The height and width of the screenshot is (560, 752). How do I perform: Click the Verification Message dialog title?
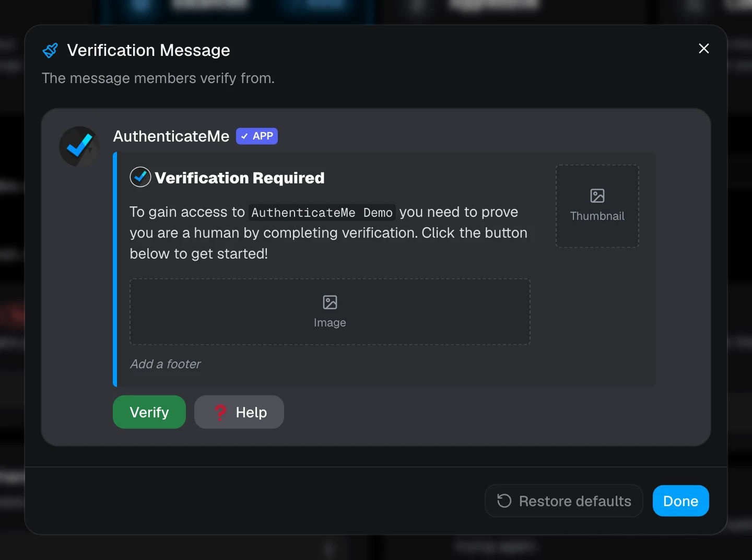click(x=149, y=50)
